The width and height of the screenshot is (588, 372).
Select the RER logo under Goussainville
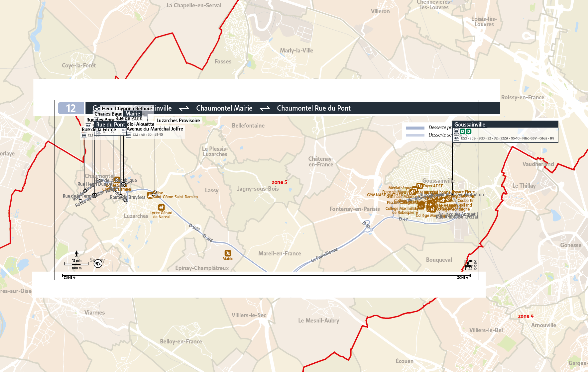(x=456, y=132)
